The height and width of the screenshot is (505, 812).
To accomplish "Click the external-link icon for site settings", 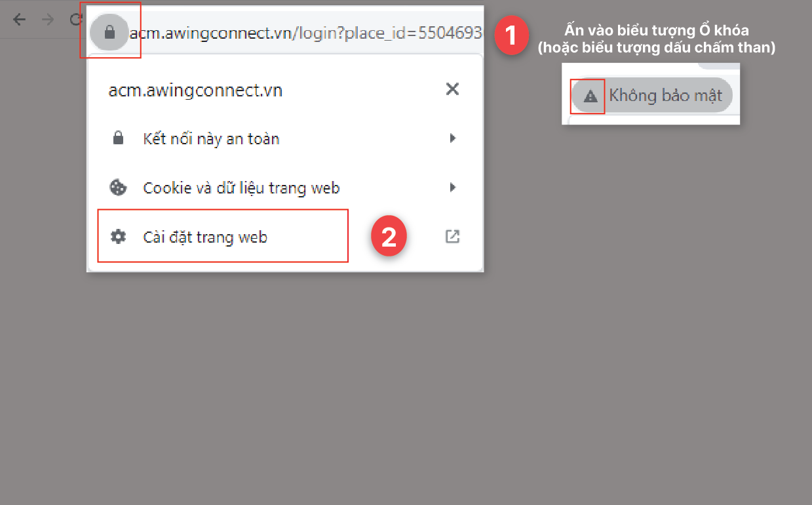I will [x=452, y=237].
